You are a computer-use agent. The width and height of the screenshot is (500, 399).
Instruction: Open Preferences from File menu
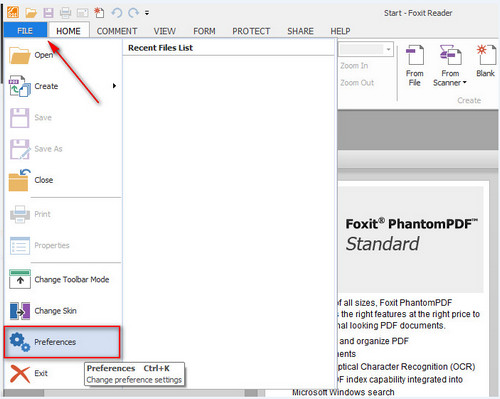62,342
